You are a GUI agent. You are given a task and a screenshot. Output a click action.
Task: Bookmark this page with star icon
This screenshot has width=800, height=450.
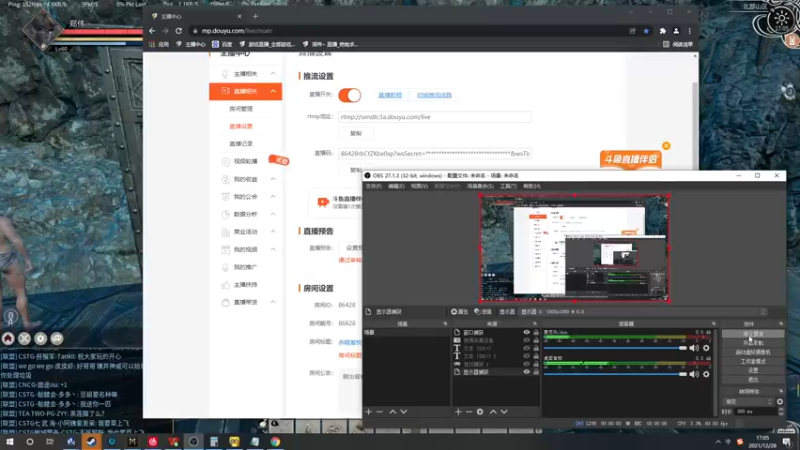click(x=646, y=31)
